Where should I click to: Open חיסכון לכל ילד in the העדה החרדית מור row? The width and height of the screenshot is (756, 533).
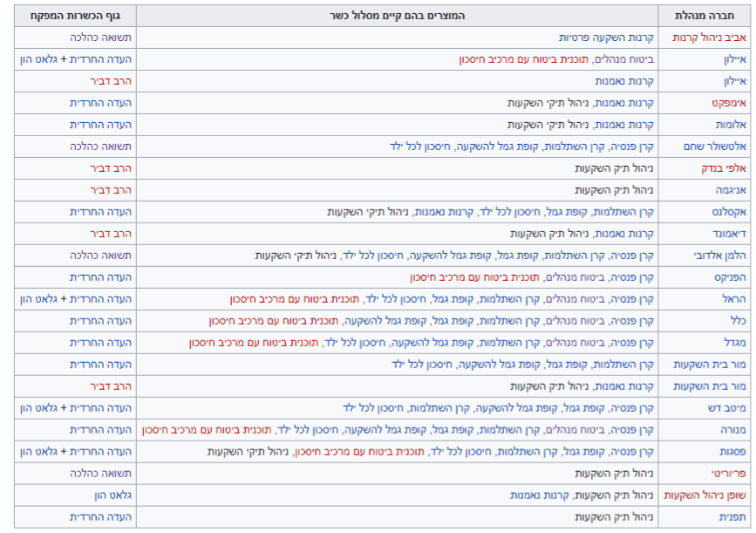coord(422,364)
